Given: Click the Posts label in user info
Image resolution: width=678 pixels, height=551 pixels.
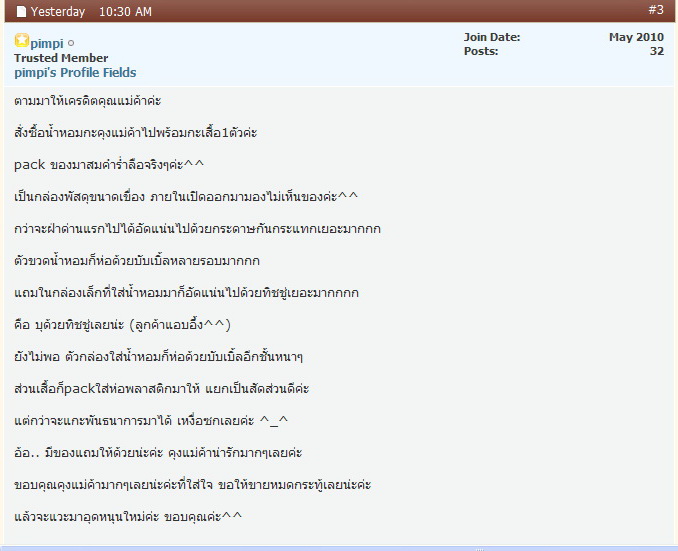Looking at the screenshot, I should (x=481, y=51).
